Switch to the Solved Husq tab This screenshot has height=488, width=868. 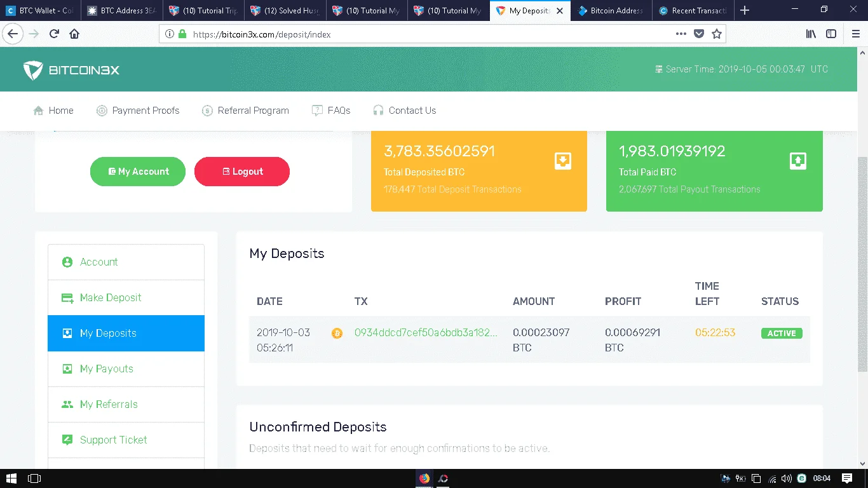[x=285, y=10]
